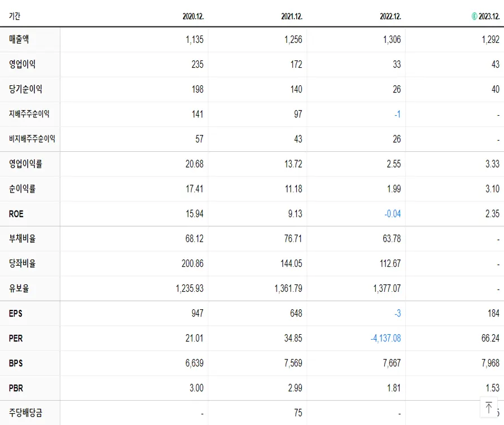Click the 순이익률 row label

click(x=22, y=189)
